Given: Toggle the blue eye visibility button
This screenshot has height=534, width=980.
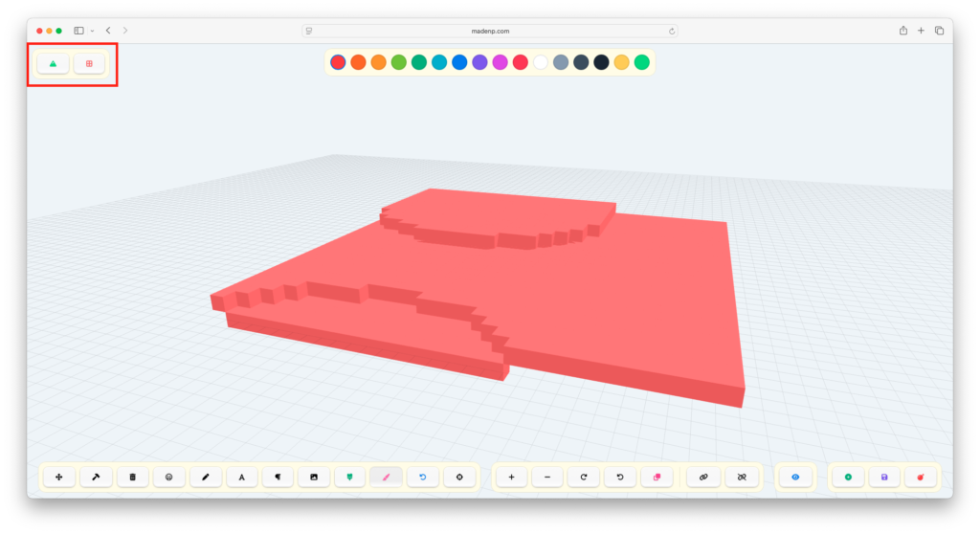Looking at the screenshot, I should pos(795,478).
